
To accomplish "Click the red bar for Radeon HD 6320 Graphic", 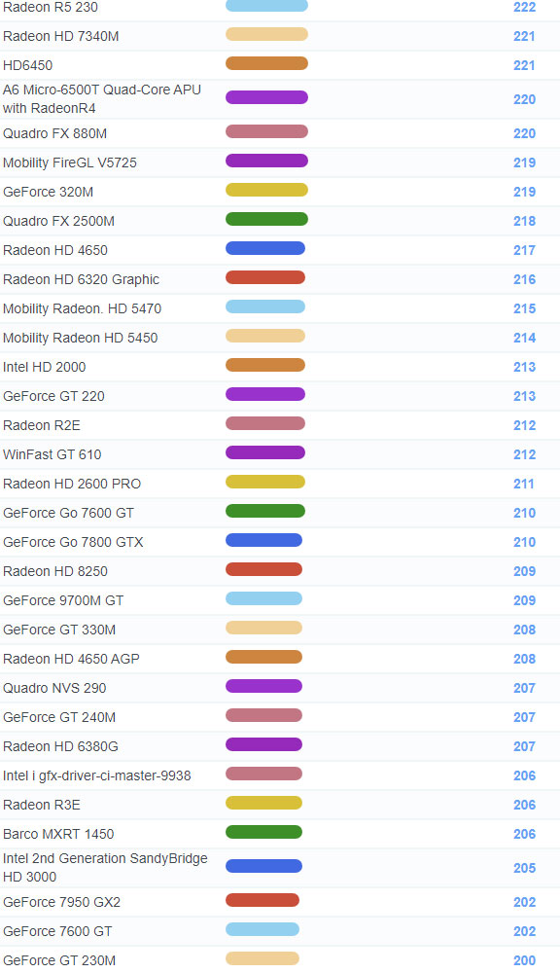I will coord(265,277).
